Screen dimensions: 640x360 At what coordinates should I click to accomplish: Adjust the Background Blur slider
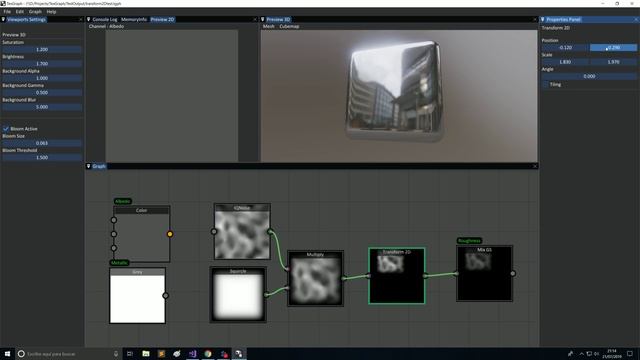coord(42,107)
